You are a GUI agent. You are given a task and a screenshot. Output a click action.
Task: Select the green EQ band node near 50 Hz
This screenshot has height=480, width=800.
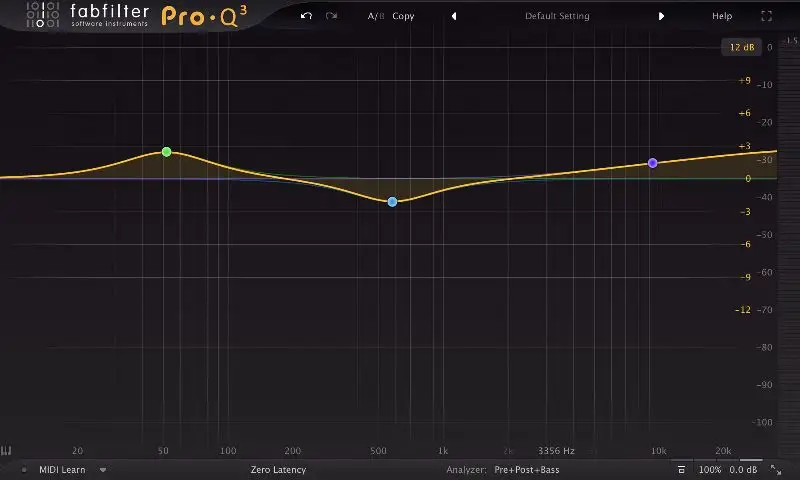point(167,152)
